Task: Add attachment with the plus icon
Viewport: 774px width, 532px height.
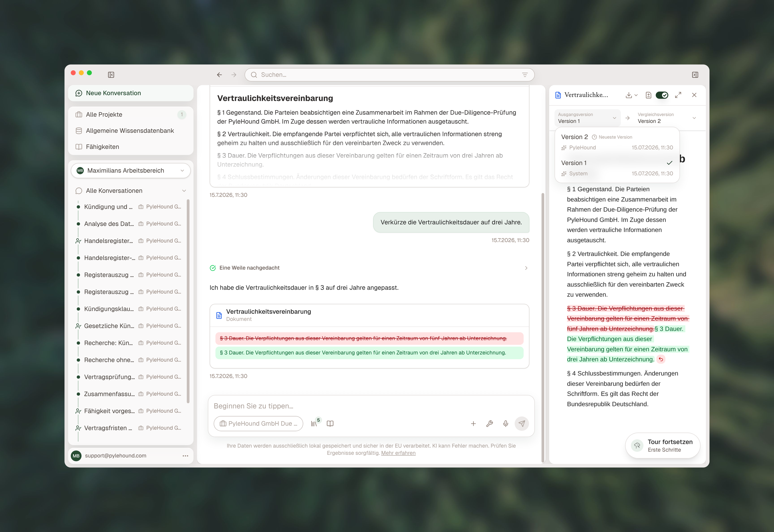Action: tap(473, 423)
